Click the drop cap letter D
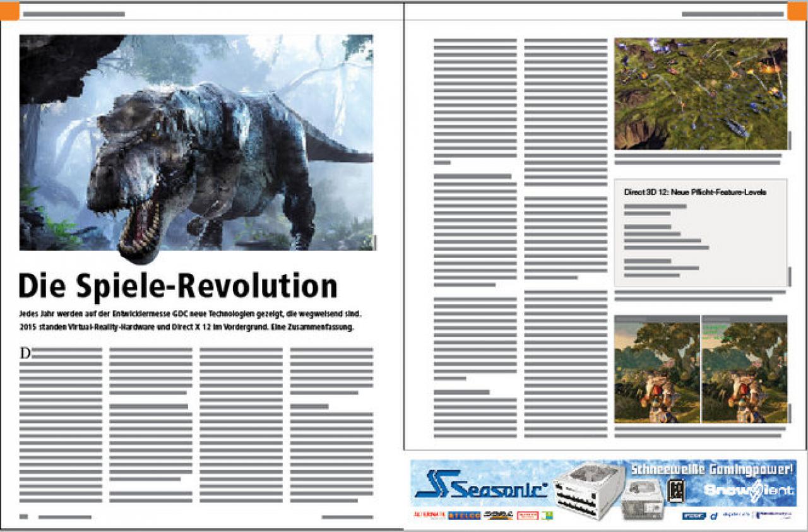808x532 pixels. point(25,353)
